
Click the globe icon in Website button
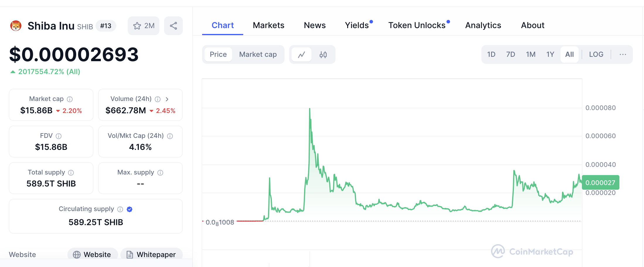click(x=77, y=255)
